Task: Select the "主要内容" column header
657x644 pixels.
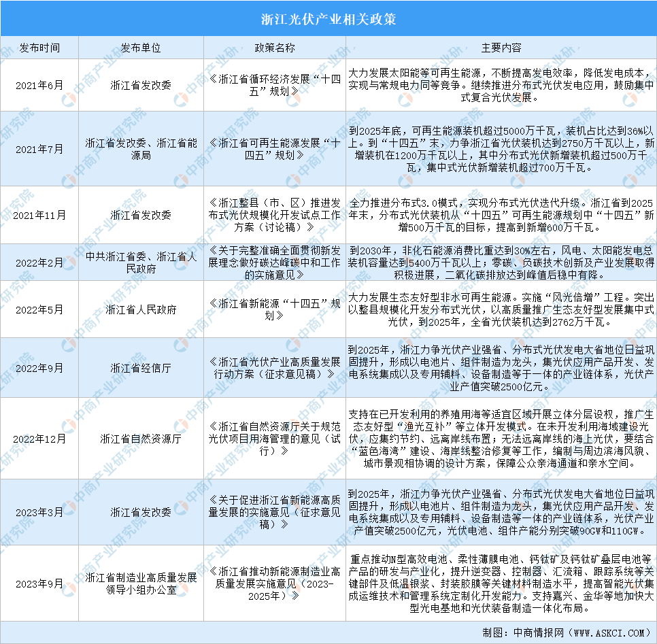Action: (x=501, y=48)
